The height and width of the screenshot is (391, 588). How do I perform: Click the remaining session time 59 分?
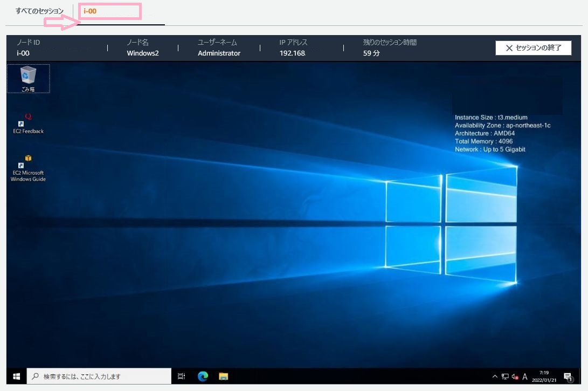tap(371, 53)
